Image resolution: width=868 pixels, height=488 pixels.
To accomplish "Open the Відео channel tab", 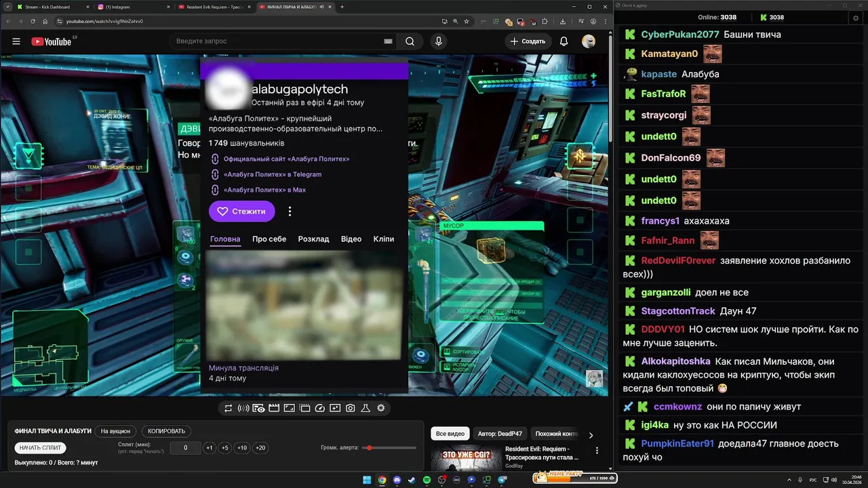I will 351,239.
